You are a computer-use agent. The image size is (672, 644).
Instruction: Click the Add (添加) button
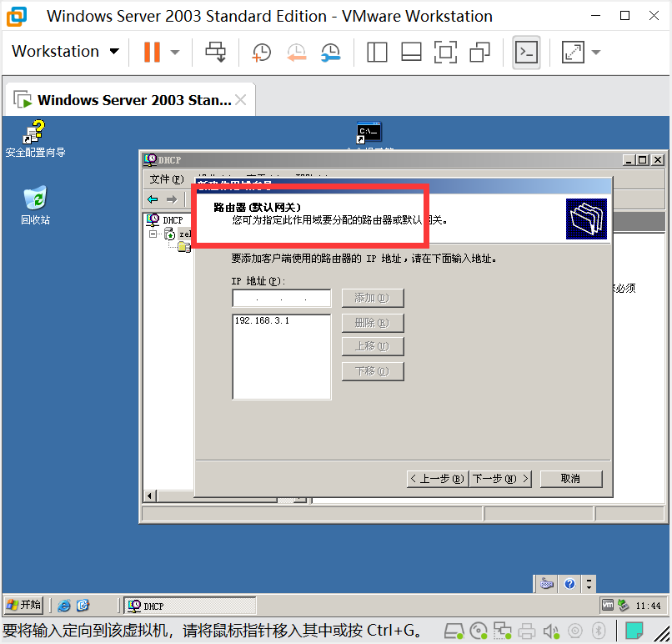tap(373, 298)
